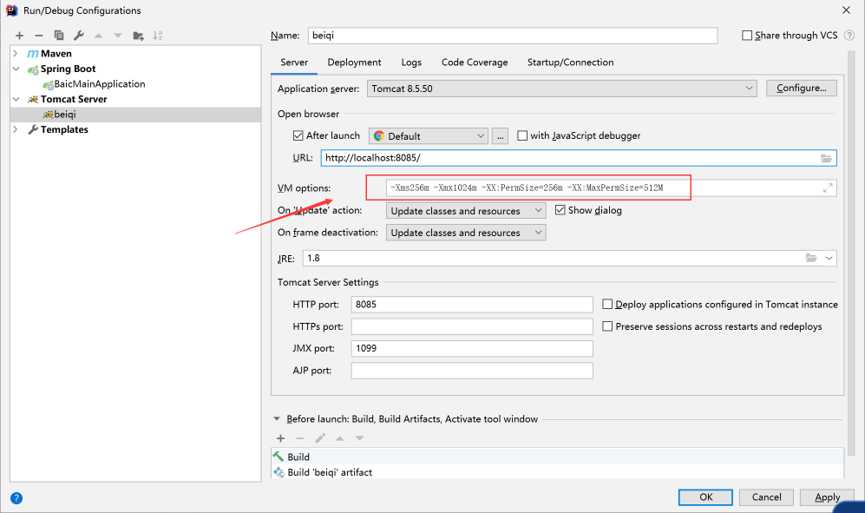The width and height of the screenshot is (865, 513).
Task: Close the Run/Debug Configurations dialog
Action: 846,10
